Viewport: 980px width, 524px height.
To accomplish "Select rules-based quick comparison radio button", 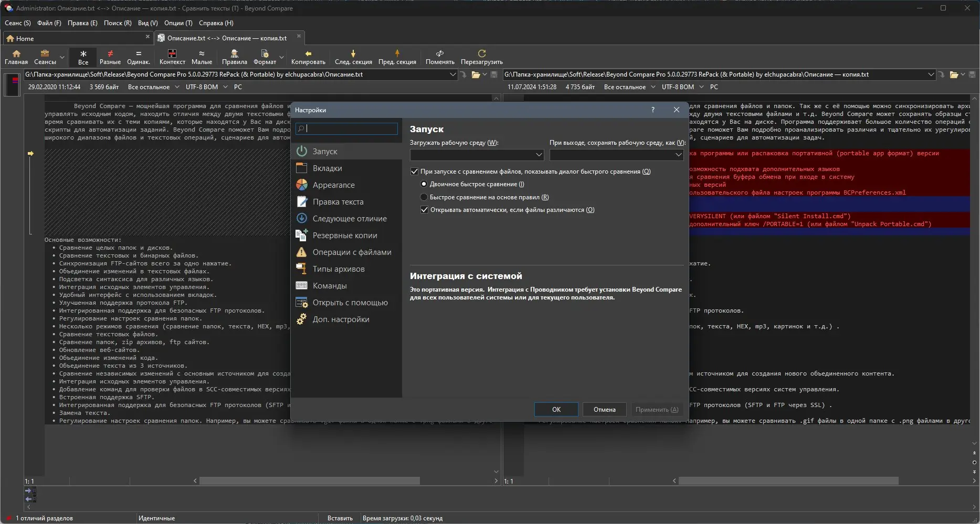I will (x=424, y=197).
